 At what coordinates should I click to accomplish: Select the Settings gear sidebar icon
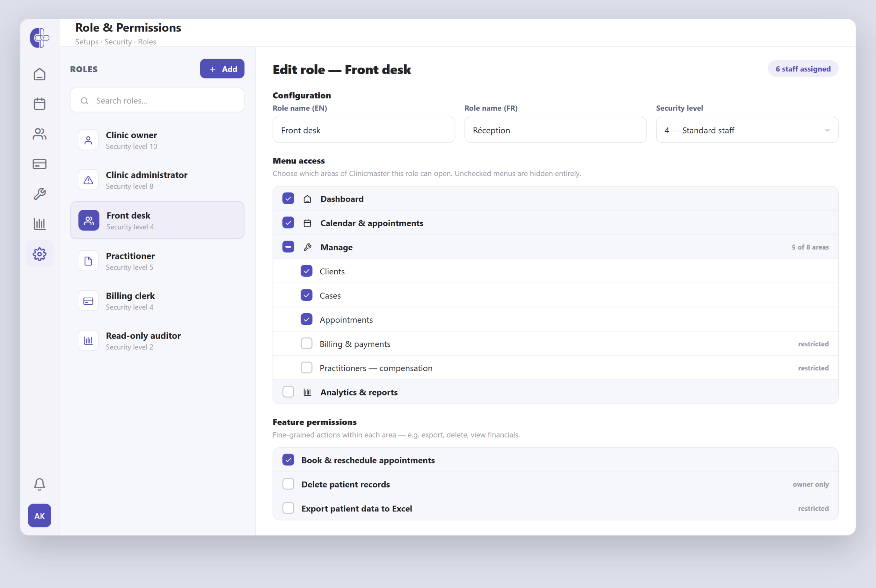click(39, 254)
